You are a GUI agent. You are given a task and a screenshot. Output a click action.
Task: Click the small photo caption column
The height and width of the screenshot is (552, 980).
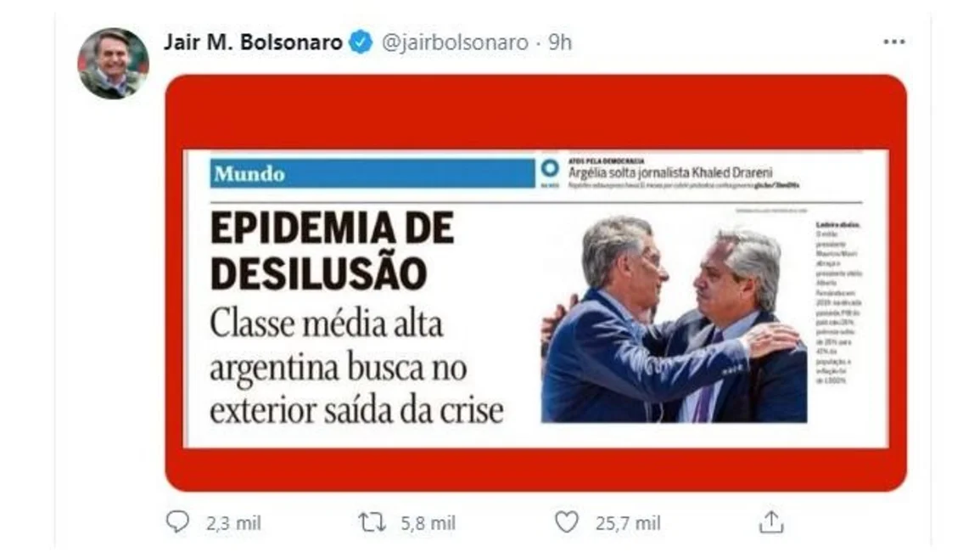(x=837, y=302)
